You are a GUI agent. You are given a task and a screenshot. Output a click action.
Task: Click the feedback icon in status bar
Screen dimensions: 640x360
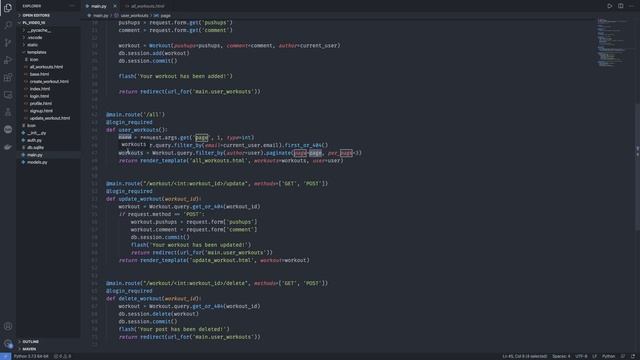coord(623,356)
